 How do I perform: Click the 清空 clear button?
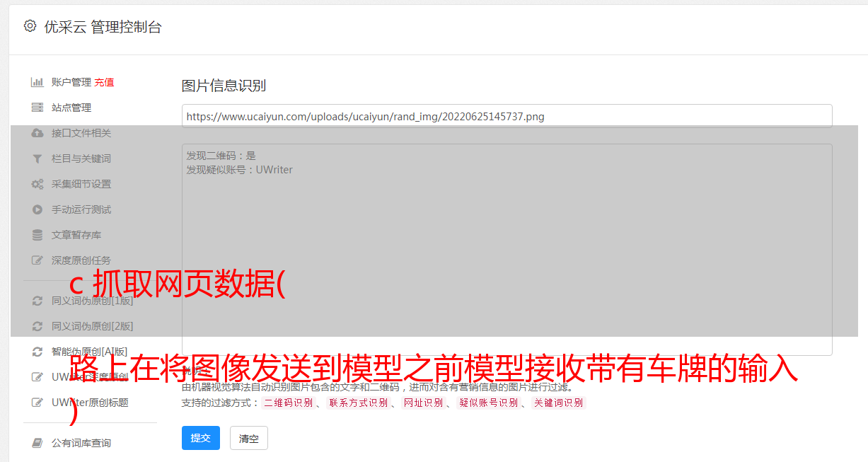(x=249, y=438)
